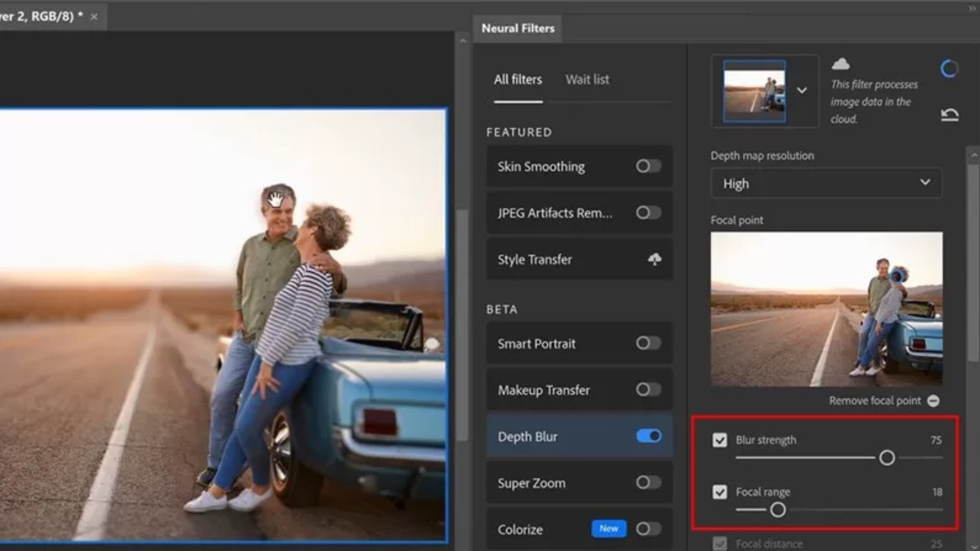Uncheck the Focal range checkbox
This screenshot has width=980, height=551.
coord(720,492)
